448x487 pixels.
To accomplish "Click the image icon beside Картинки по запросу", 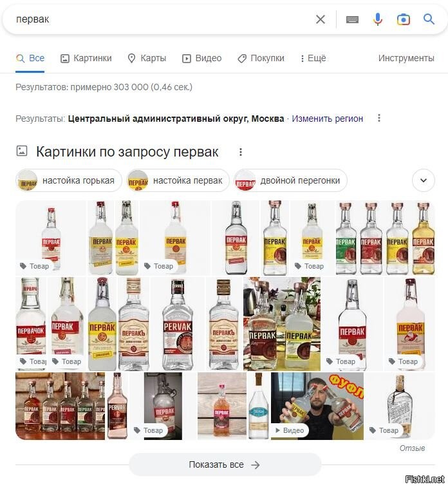I will coord(22,151).
